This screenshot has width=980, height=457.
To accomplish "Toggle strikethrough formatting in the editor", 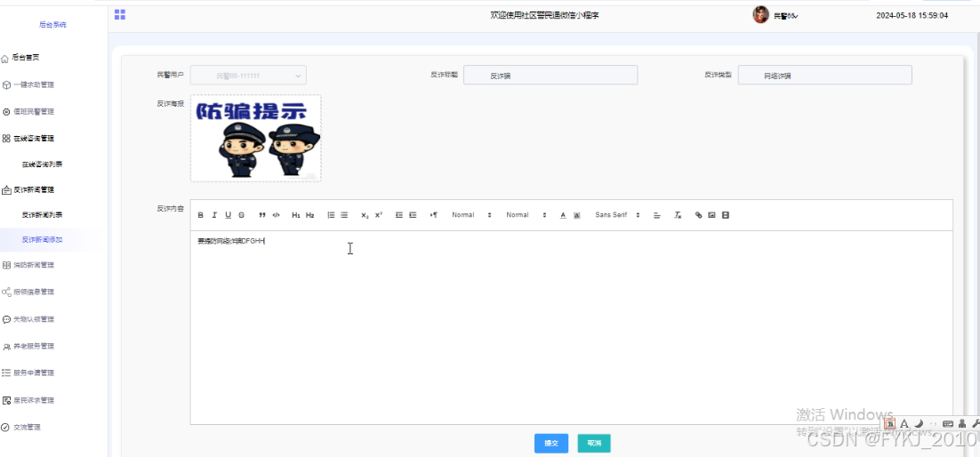I will pyautogui.click(x=241, y=215).
